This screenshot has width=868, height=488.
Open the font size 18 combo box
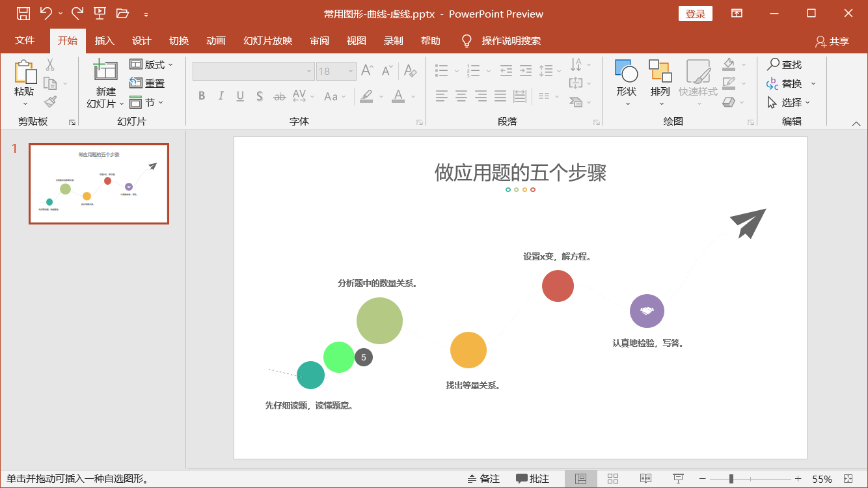tap(336, 71)
